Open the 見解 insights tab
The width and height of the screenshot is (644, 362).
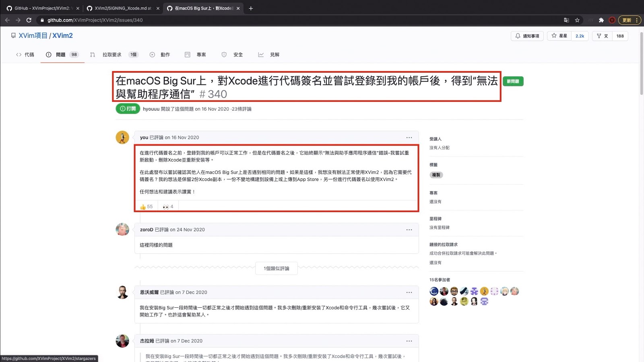pyautogui.click(x=268, y=55)
